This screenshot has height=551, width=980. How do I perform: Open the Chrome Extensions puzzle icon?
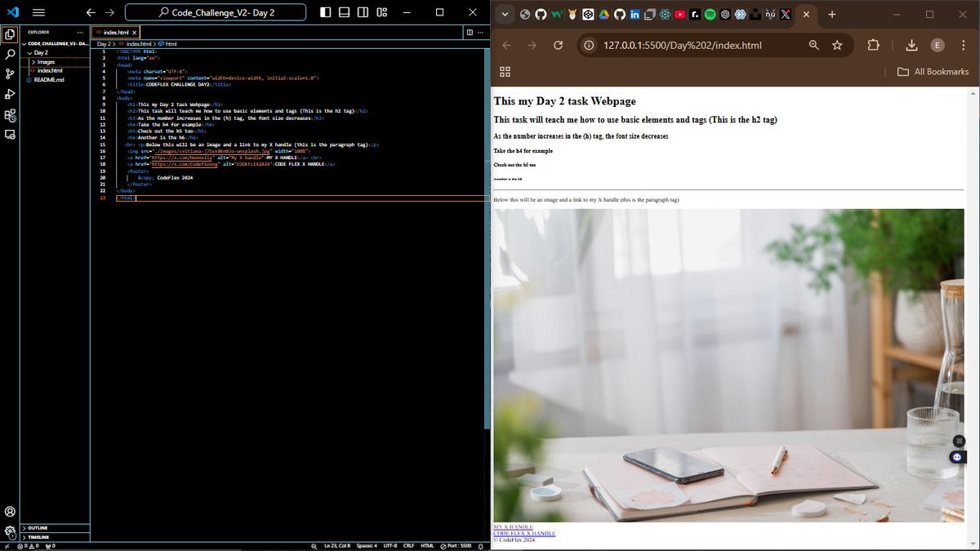873,45
